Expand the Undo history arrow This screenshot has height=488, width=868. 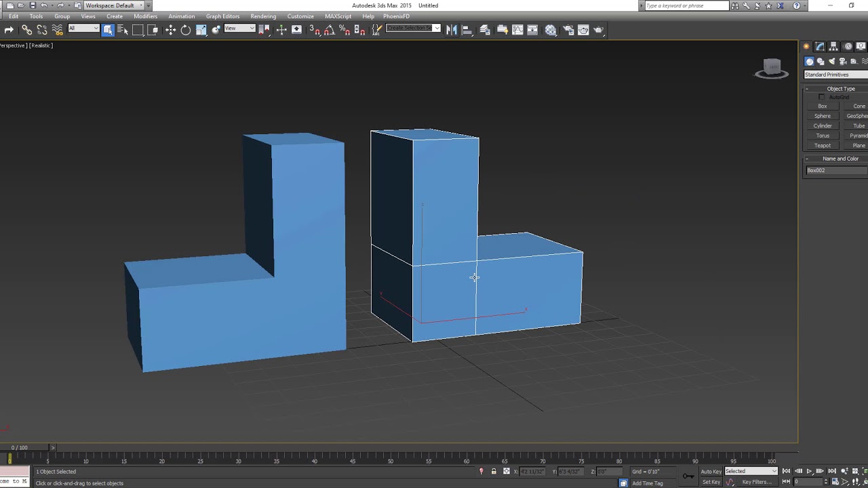(52, 5)
